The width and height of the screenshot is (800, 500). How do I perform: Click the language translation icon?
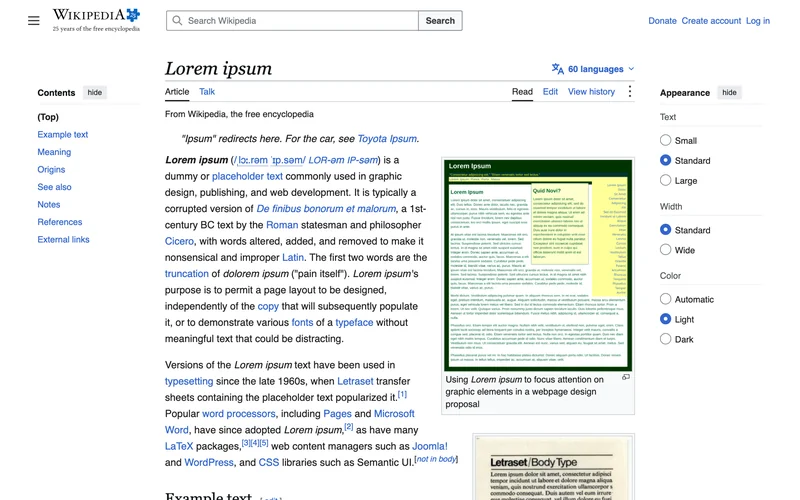pyautogui.click(x=558, y=69)
